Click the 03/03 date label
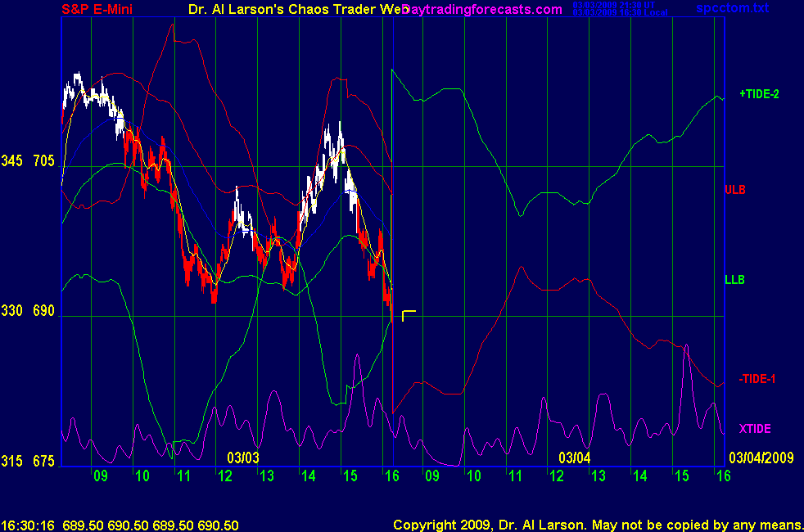 pos(243,457)
